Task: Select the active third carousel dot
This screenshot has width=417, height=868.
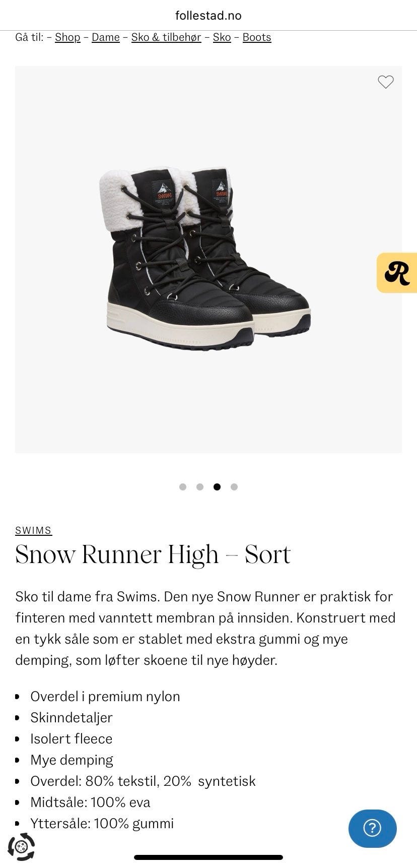Action: click(x=217, y=487)
